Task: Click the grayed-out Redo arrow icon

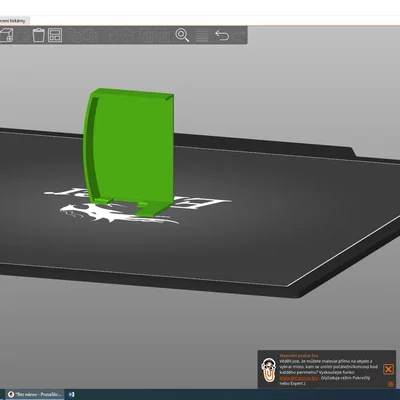Action: pos(239,35)
